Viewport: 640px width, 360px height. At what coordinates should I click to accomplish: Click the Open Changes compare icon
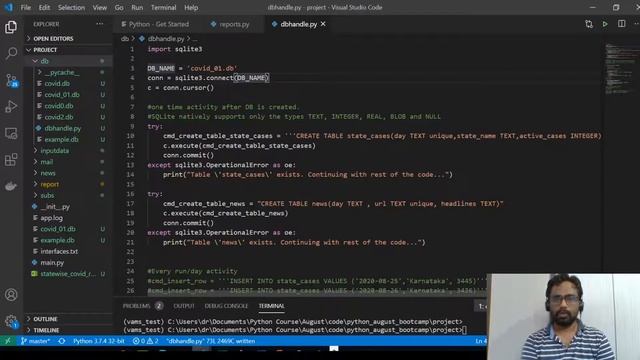(x=589, y=24)
